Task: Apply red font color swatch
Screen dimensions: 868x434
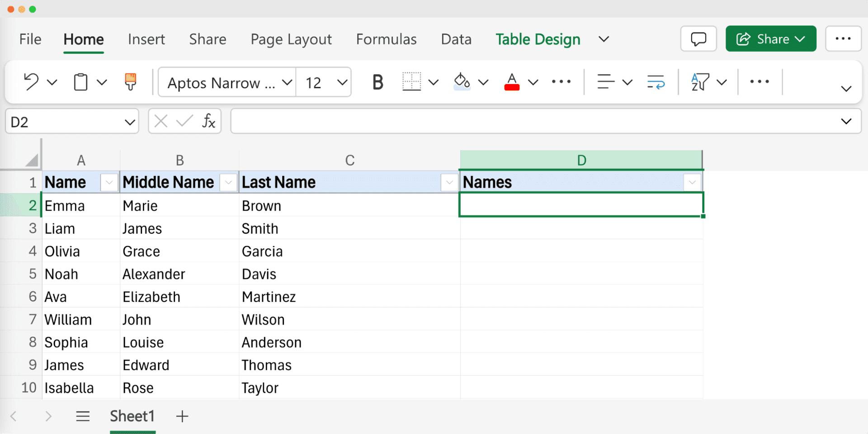Action: click(512, 82)
